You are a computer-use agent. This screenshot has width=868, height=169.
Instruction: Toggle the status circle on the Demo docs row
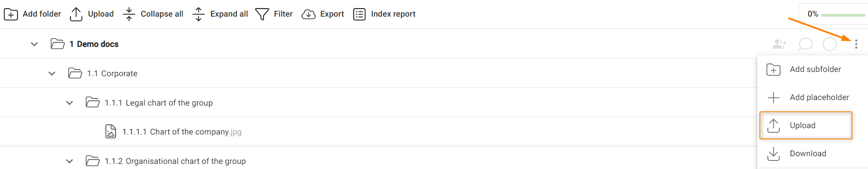tap(830, 44)
